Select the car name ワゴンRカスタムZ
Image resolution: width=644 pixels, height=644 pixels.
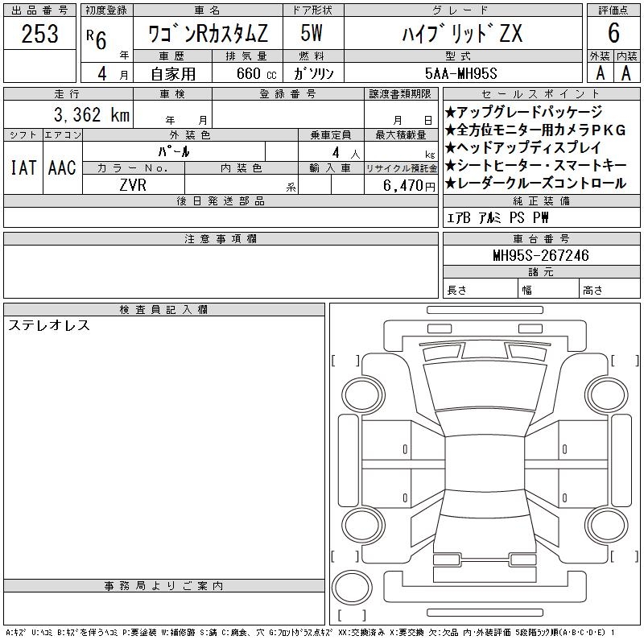208,33
